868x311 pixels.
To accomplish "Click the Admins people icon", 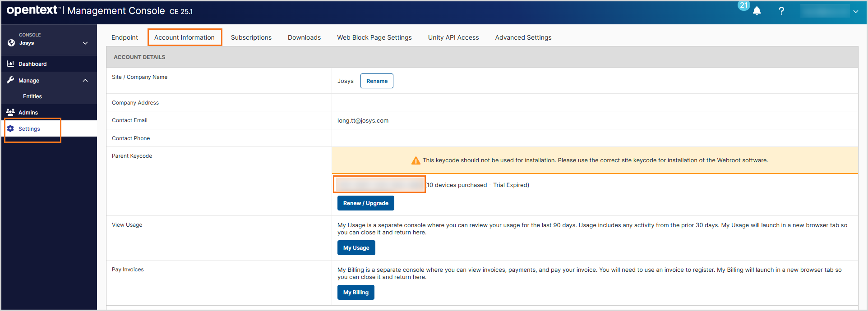I will click(10, 112).
